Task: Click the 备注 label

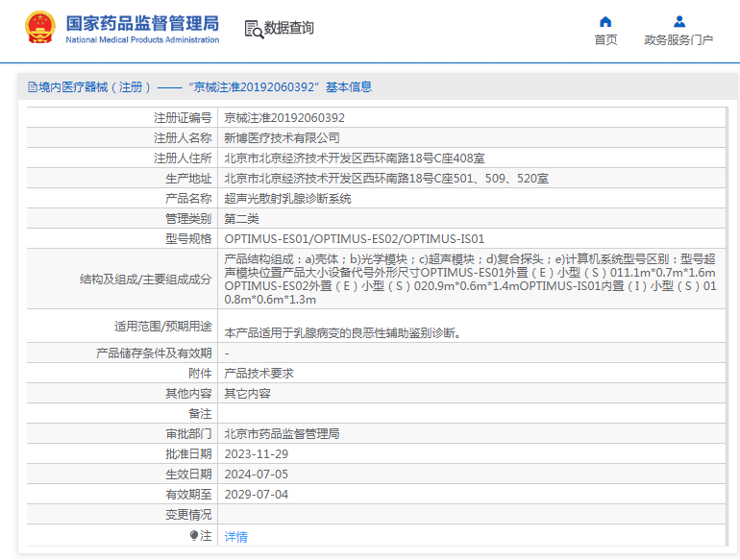Action: (x=200, y=414)
